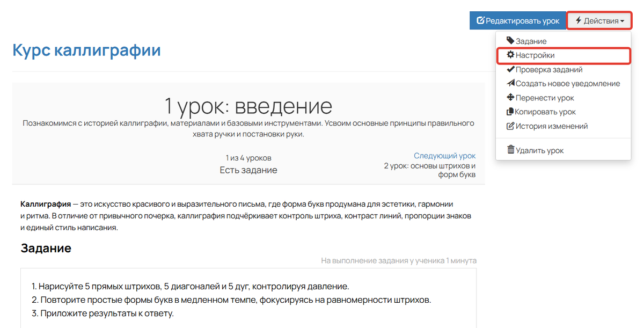This screenshot has height=328, width=644.
Task: Click the edit icon on Редактировать урок button
Action: [x=482, y=20]
